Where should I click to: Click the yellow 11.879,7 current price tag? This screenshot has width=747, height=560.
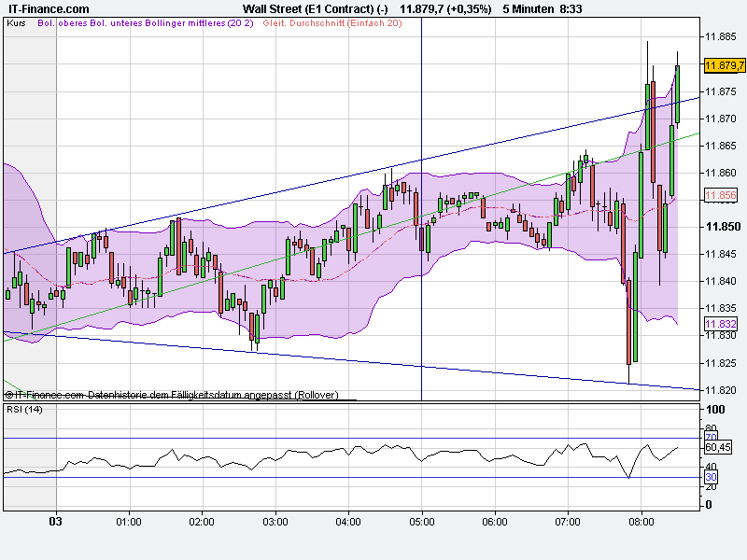click(725, 65)
